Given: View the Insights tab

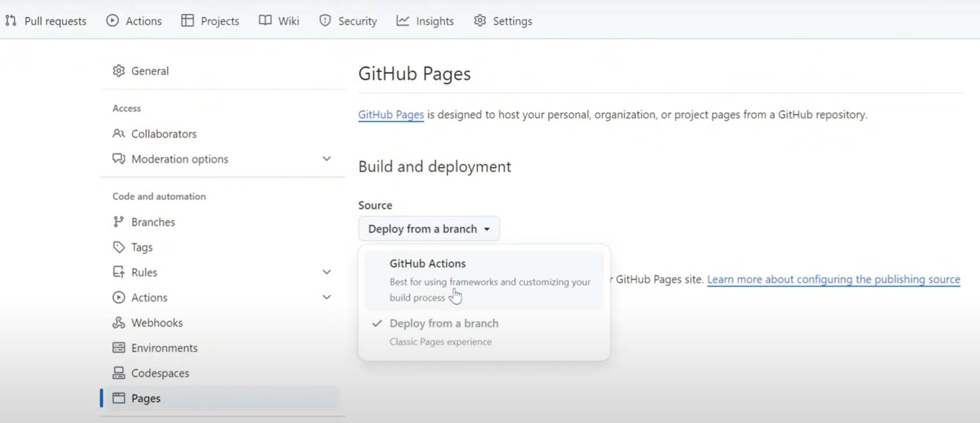Looking at the screenshot, I should [425, 21].
